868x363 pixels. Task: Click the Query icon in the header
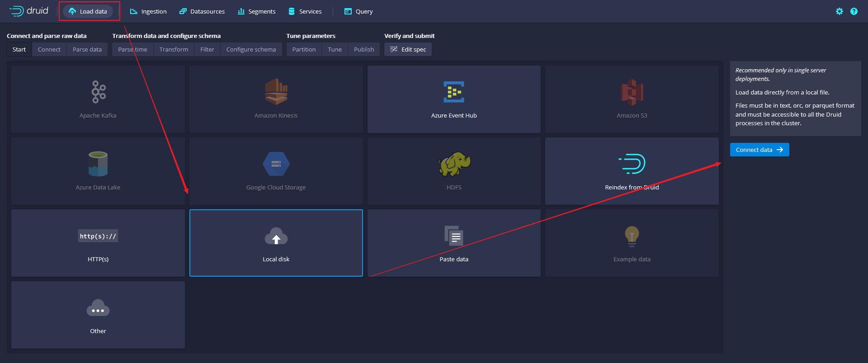coord(348,11)
